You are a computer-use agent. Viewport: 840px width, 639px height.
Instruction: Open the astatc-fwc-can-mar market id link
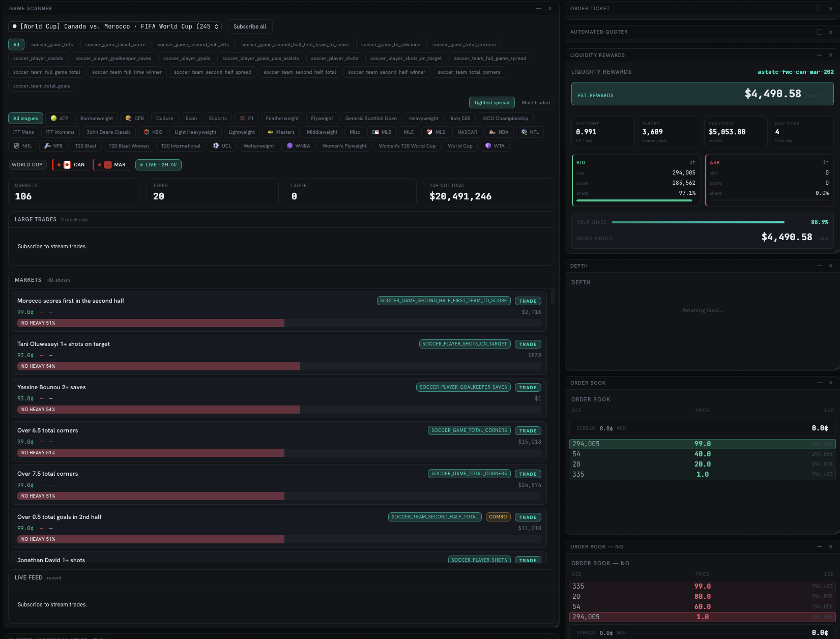click(795, 72)
